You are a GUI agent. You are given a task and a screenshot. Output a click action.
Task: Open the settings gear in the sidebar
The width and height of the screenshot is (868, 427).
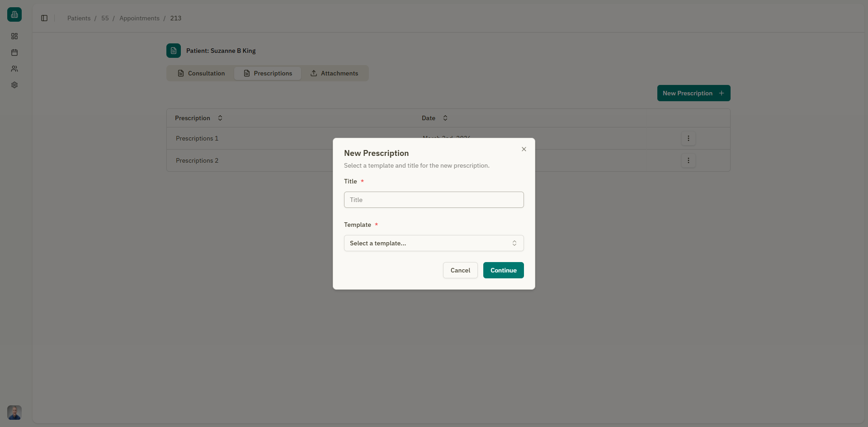[14, 85]
